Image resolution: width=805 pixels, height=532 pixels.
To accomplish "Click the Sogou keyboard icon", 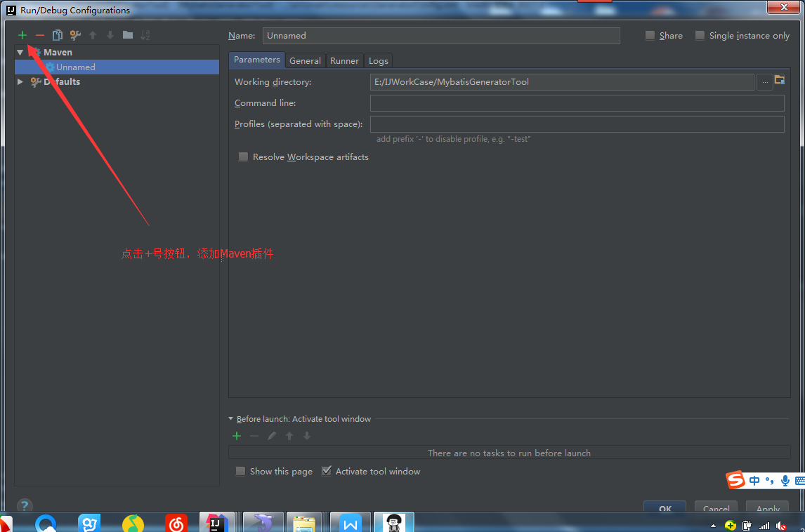I will point(800,481).
